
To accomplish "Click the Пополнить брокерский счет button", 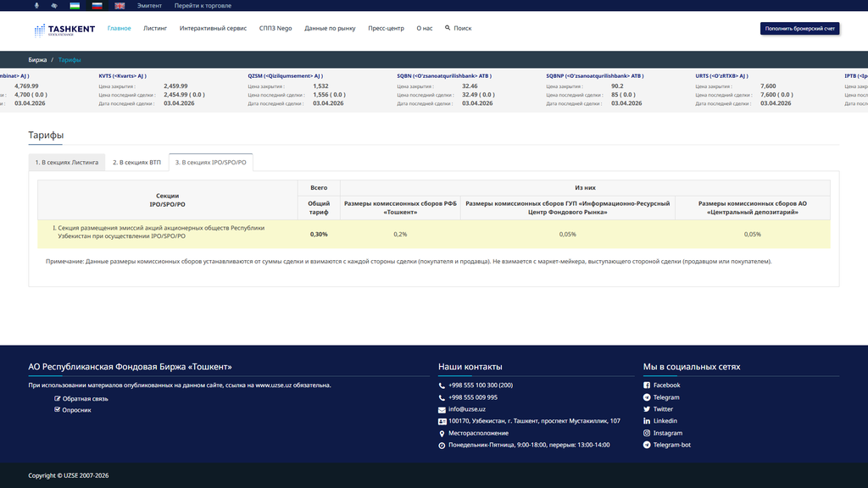I will 799,28.
